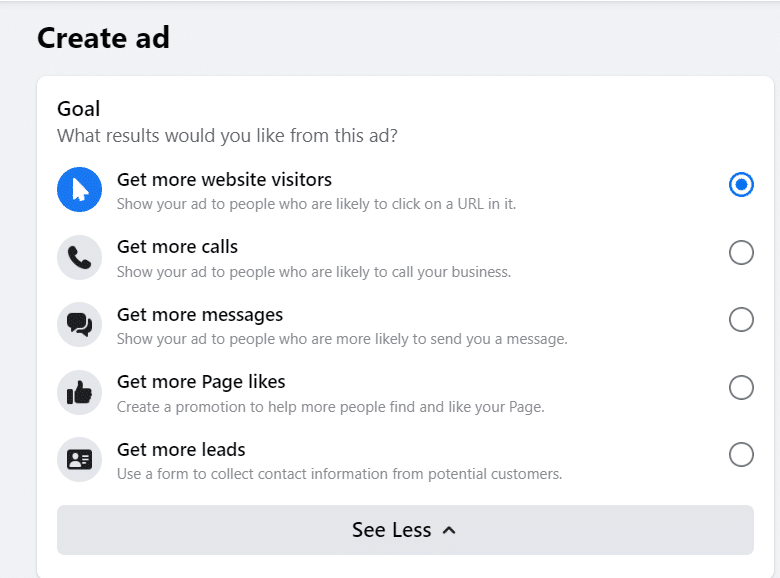Click the Get more messages title
The height and width of the screenshot is (578, 780).
point(200,315)
